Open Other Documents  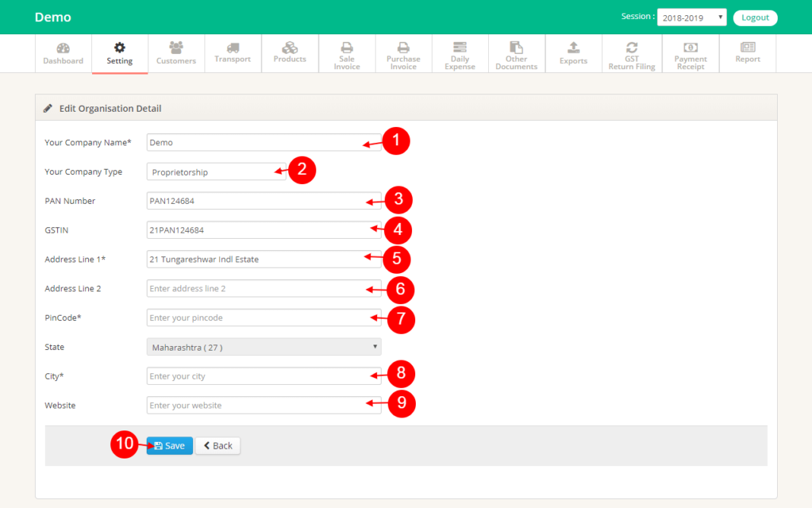(x=516, y=53)
